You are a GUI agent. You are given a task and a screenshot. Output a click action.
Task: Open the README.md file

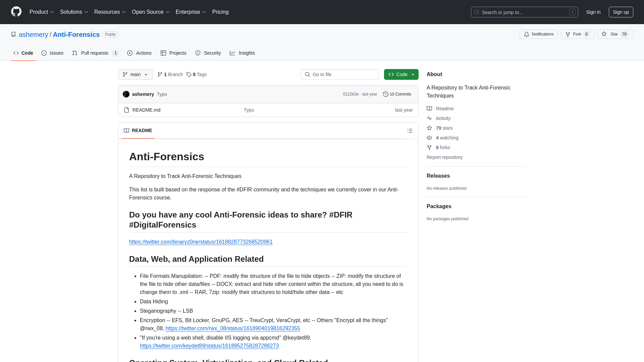pyautogui.click(x=146, y=110)
